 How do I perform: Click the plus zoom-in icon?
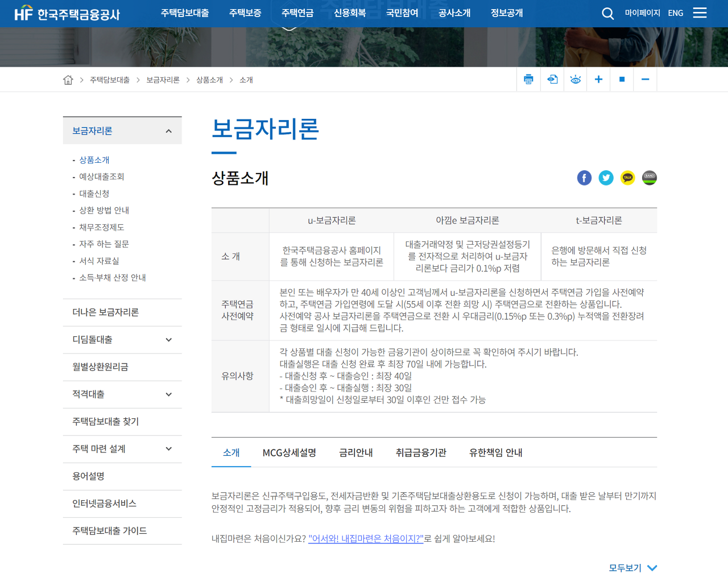(x=598, y=80)
